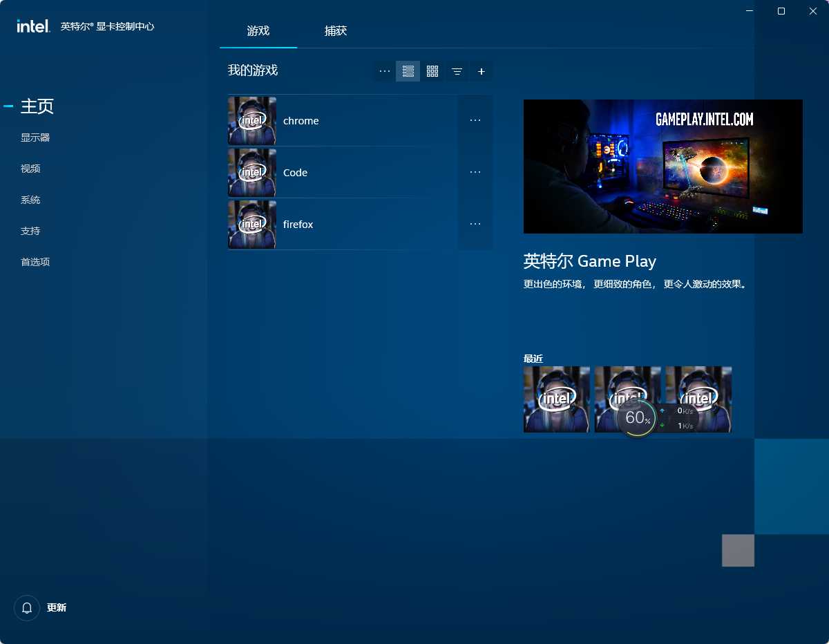Click the 我的游戏 heading
829x644 pixels.
pyautogui.click(x=253, y=70)
